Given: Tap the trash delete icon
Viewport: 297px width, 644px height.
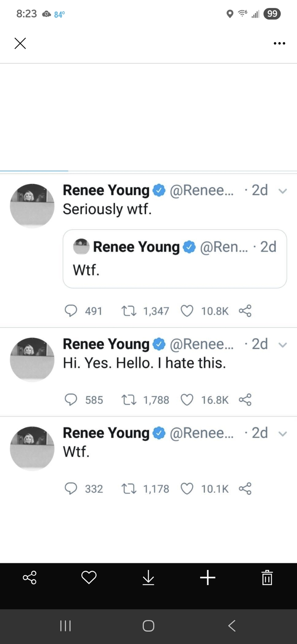Looking at the screenshot, I should 267,577.
